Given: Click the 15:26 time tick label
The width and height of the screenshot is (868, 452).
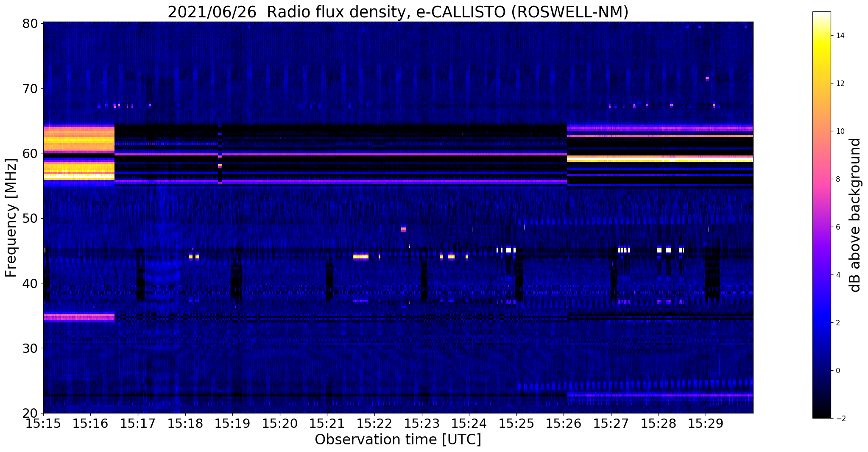Looking at the screenshot, I should [x=564, y=423].
